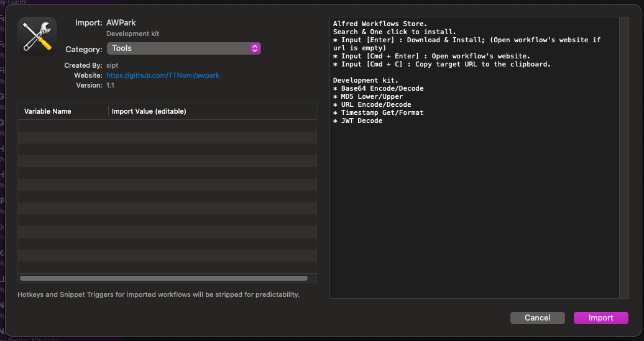The image size is (644, 341).
Task: Click the Variable Name column header
Action: [48, 111]
